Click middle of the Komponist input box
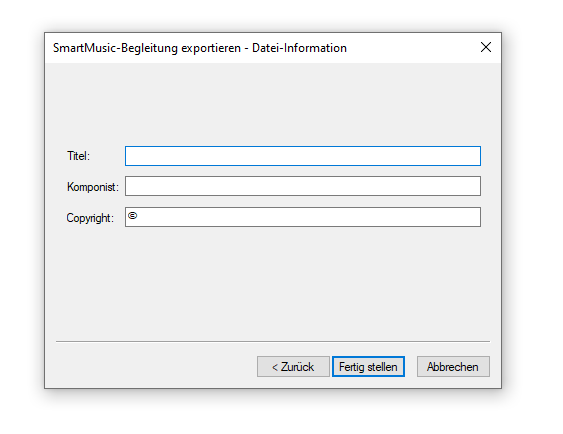The height and width of the screenshot is (434, 563). (x=303, y=186)
